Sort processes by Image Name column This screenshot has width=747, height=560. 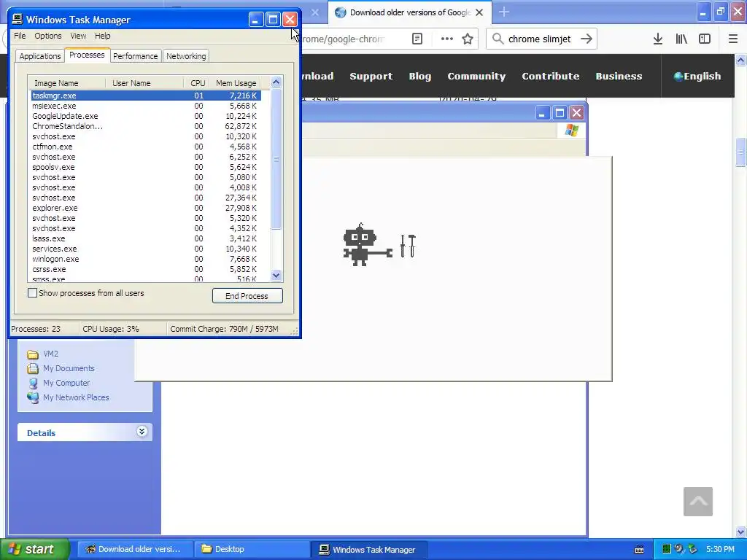(x=66, y=83)
